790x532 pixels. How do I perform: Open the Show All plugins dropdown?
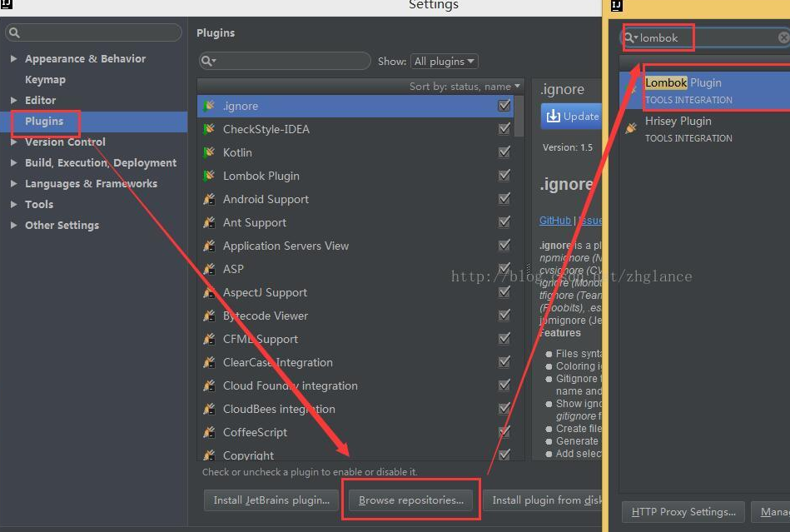[444, 62]
